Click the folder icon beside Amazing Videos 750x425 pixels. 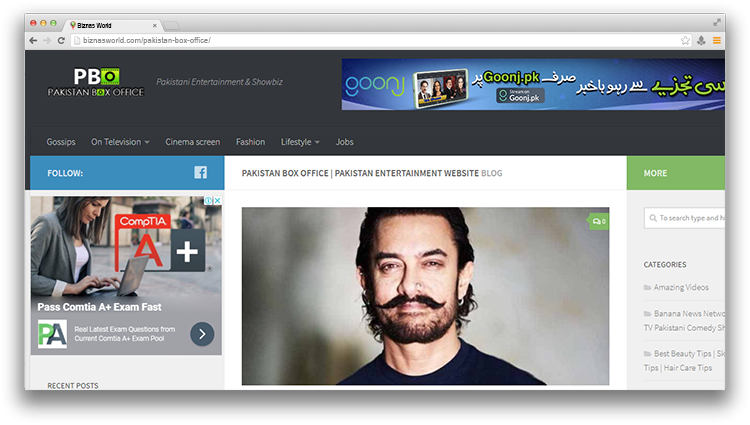coord(647,287)
